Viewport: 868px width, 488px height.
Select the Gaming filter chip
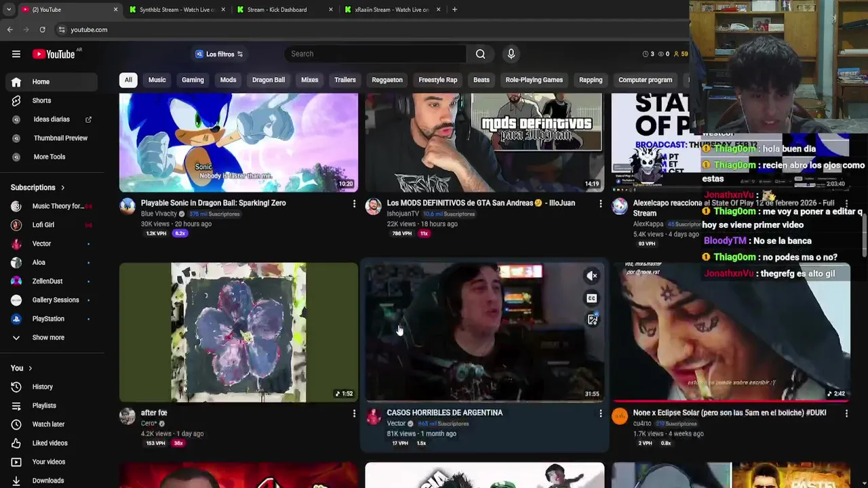click(x=193, y=80)
